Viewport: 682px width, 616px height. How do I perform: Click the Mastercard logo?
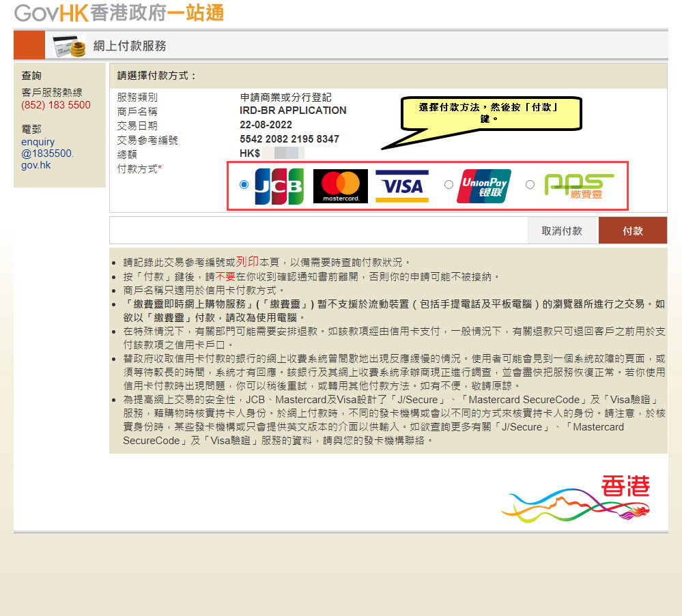coord(341,186)
